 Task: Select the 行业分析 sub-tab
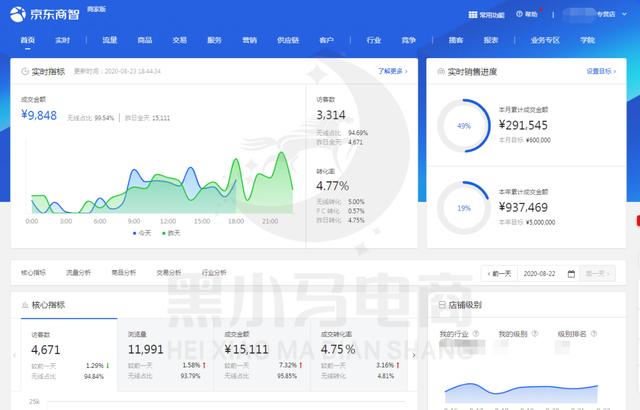pos(214,273)
